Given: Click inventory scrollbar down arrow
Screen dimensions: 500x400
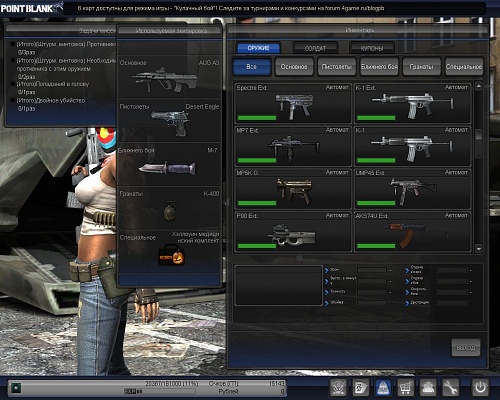Looking at the screenshot, I should point(479,249).
